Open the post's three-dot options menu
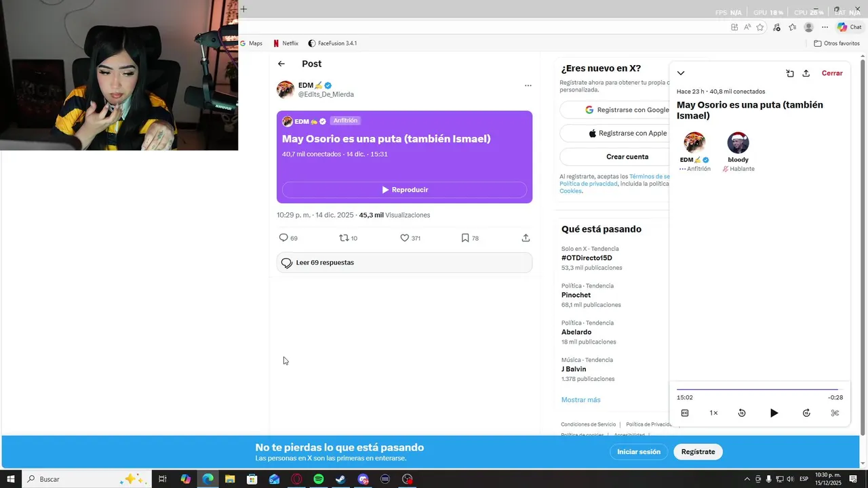 [x=528, y=85]
